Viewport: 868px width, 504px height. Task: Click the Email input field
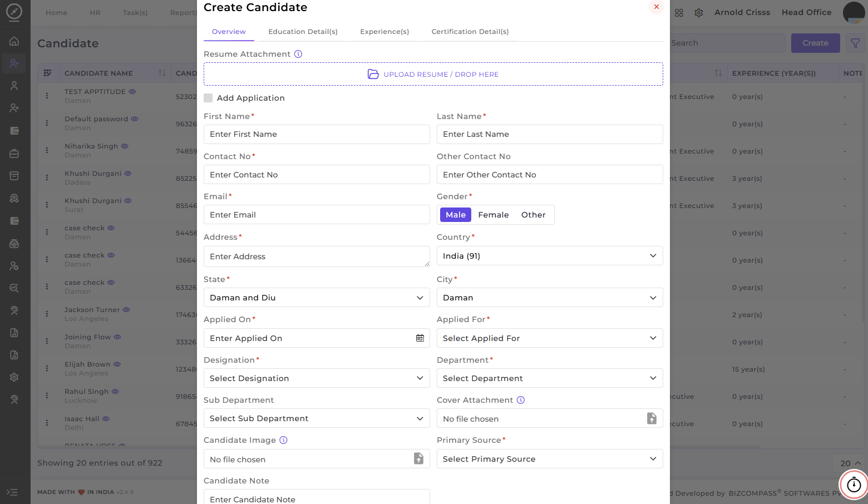(317, 215)
